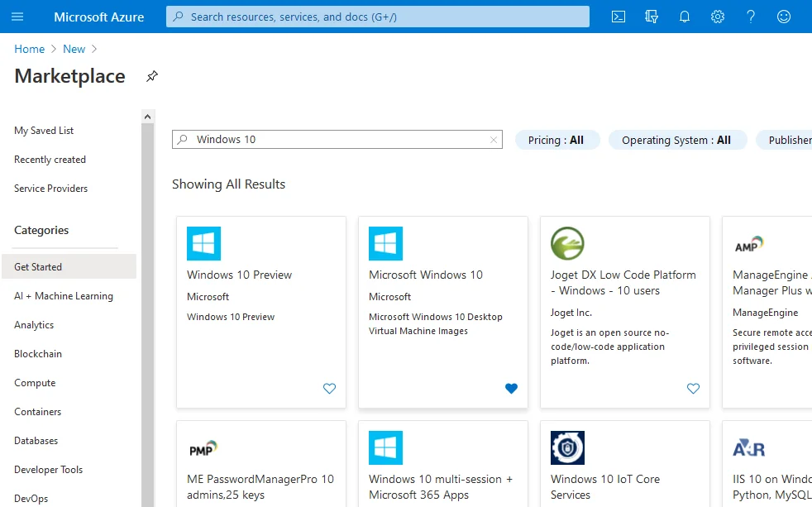Select Developer Tools category

click(x=48, y=470)
